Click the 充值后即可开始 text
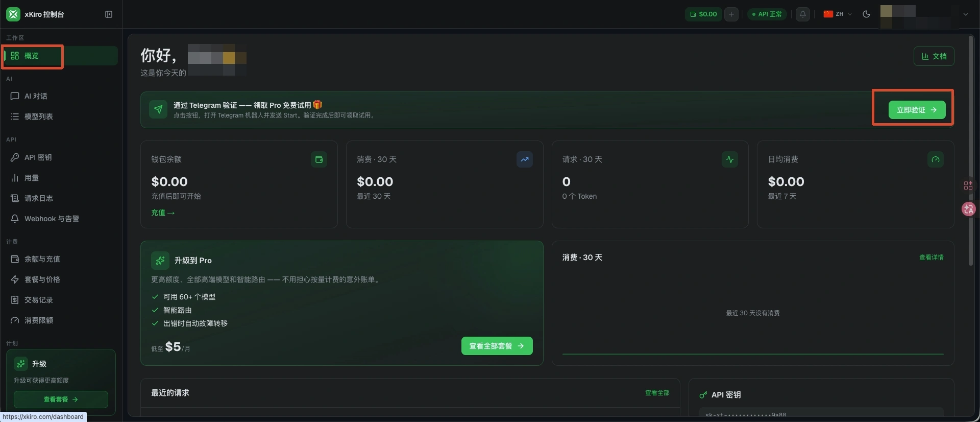The width and height of the screenshot is (980, 422). point(176,196)
